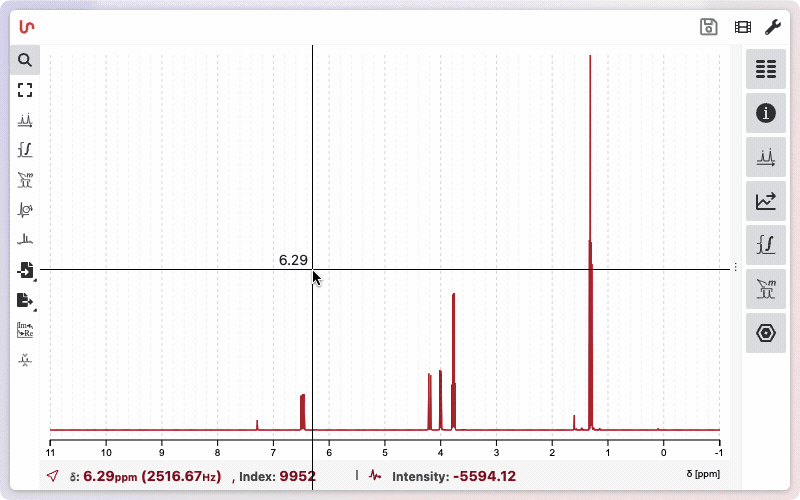This screenshot has width=800, height=500.
Task: Open the spectra list panel tab
Action: pos(766,69)
